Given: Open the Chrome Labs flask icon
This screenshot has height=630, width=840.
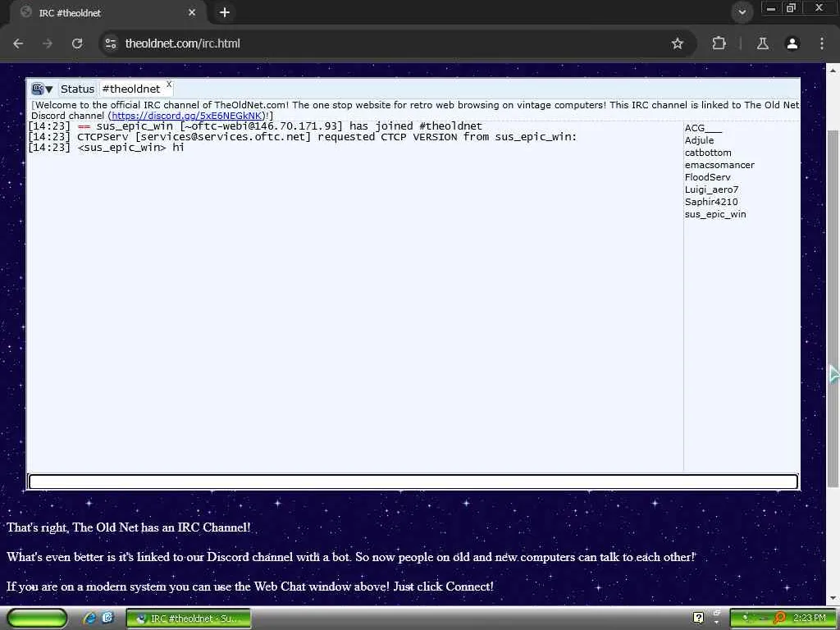Looking at the screenshot, I should (x=763, y=43).
